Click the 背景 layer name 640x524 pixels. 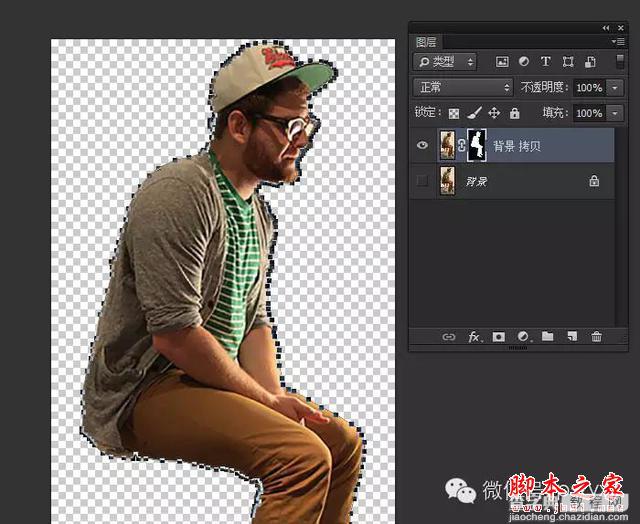(477, 181)
